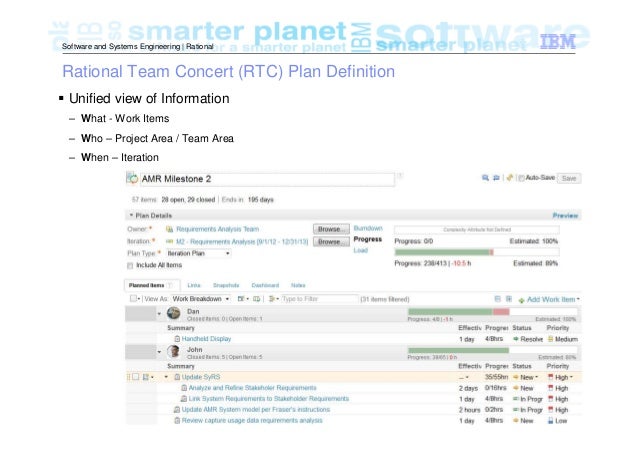Screen dimensions: 638x451
Task: Click the blue toolbar icon right of the magnifier
Action: pyautogui.click(x=496, y=178)
